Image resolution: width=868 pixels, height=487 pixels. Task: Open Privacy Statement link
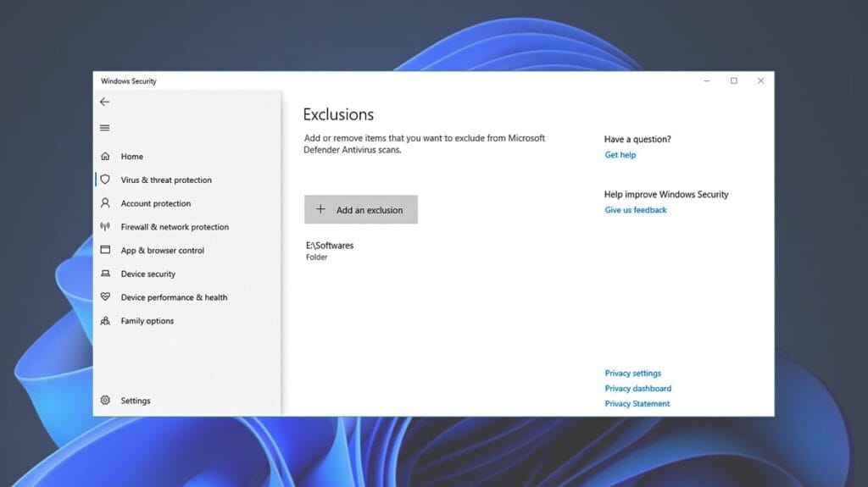(x=637, y=403)
